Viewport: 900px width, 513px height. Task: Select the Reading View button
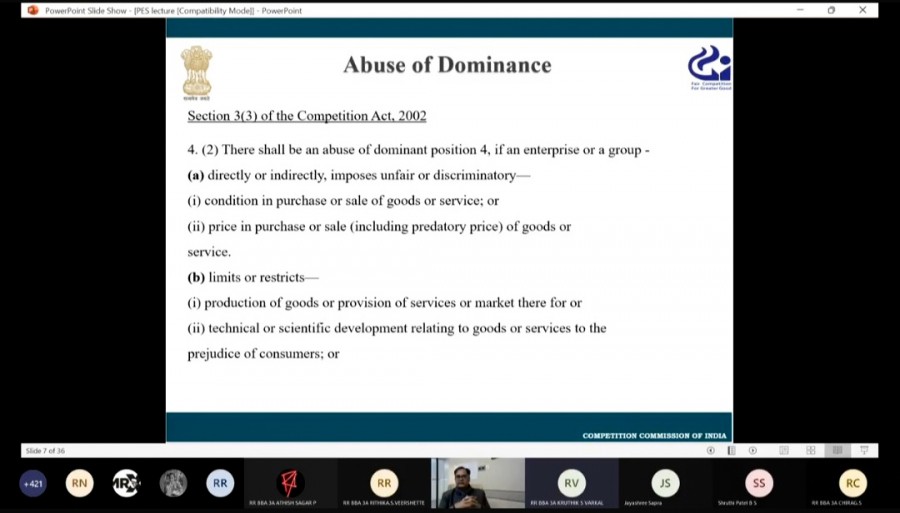pyautogui.click(x=837, y=450)
